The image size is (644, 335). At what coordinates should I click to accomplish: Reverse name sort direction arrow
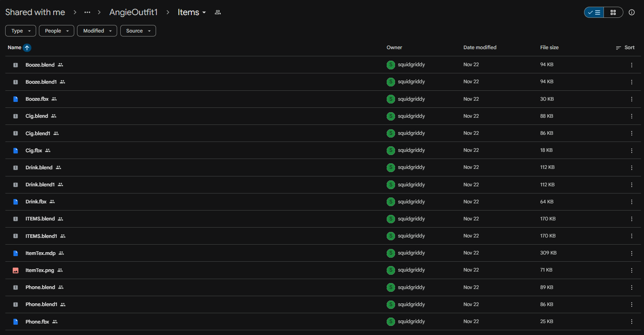(x=27, y=48)
